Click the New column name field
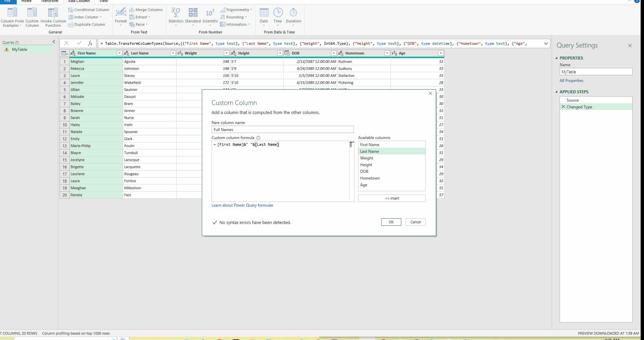The height and width of the screenshot is (340, 644). (283, 130)
